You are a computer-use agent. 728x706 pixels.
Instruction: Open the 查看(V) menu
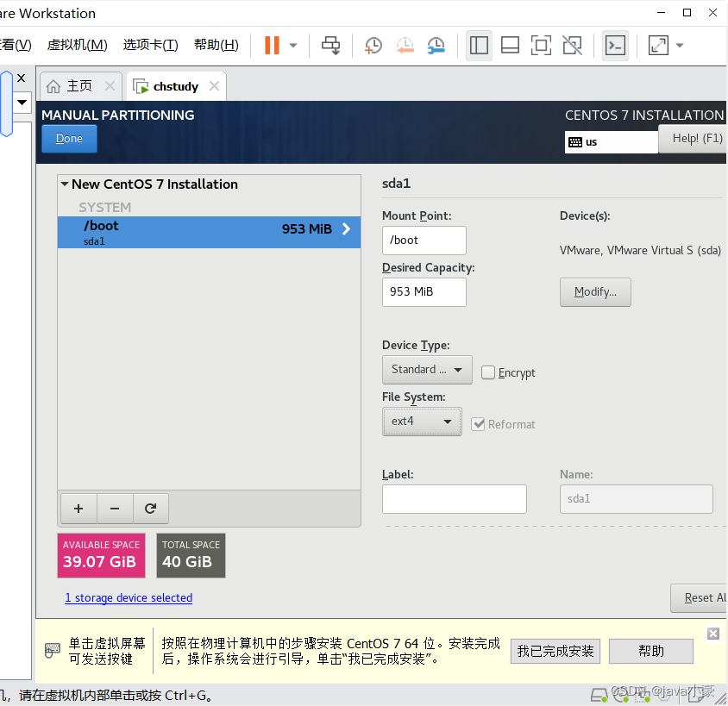click(x=16, y=45)
